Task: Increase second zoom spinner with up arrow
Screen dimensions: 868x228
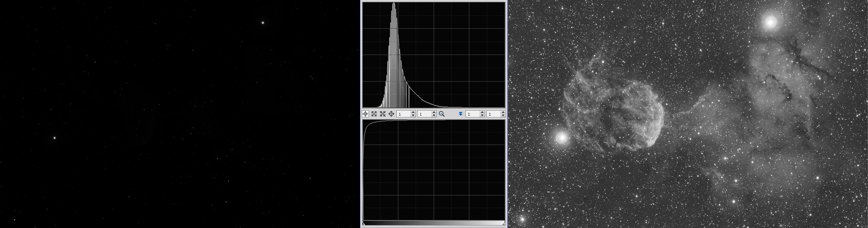Action: [x=434, y=112]
